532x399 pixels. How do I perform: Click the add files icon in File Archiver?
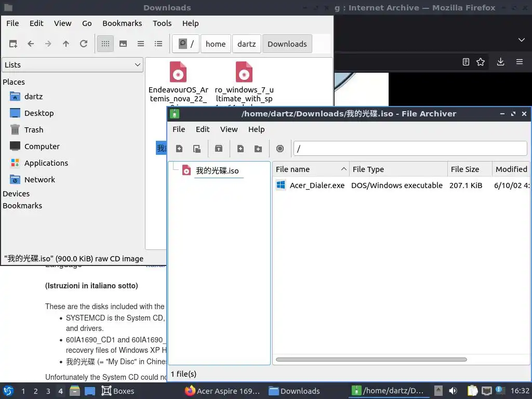(x=241, y=149)
